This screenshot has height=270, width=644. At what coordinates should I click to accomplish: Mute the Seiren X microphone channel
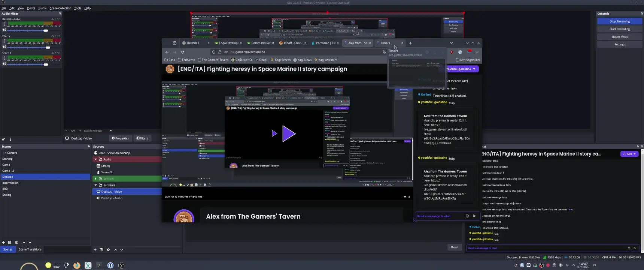point(4,64)
